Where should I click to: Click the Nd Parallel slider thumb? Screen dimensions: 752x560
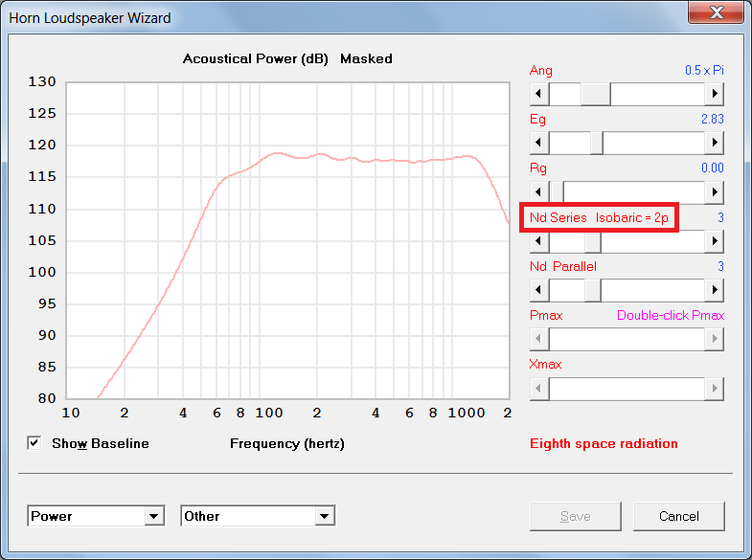(x=593, y=290)
